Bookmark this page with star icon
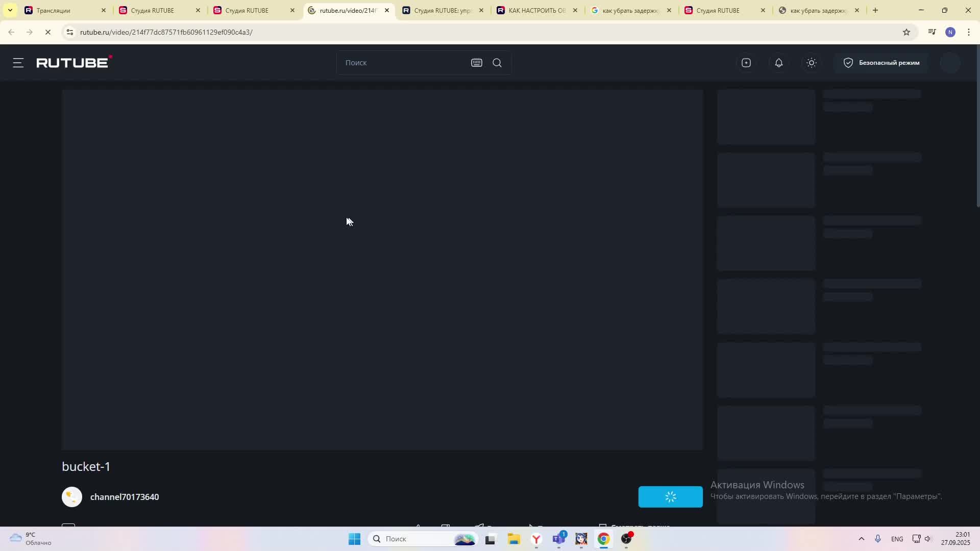Viewport: 980px width, 551px height. click(x=906, y=32)
